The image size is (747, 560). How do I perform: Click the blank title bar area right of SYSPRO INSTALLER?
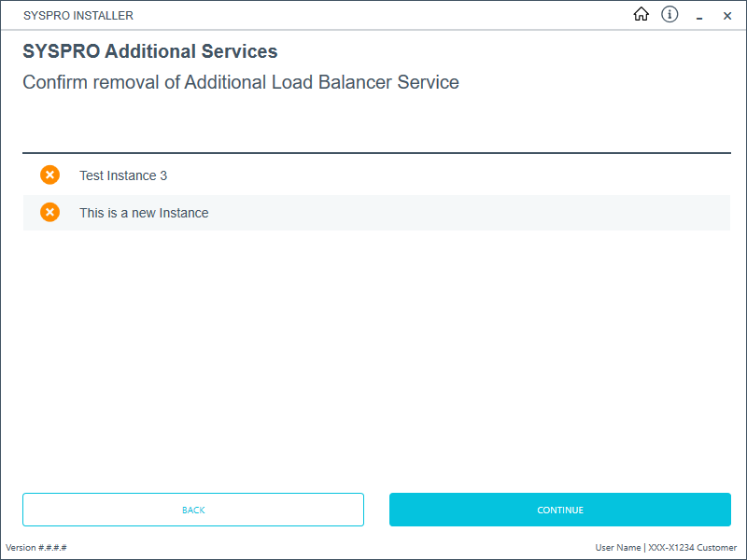[373, 16]
